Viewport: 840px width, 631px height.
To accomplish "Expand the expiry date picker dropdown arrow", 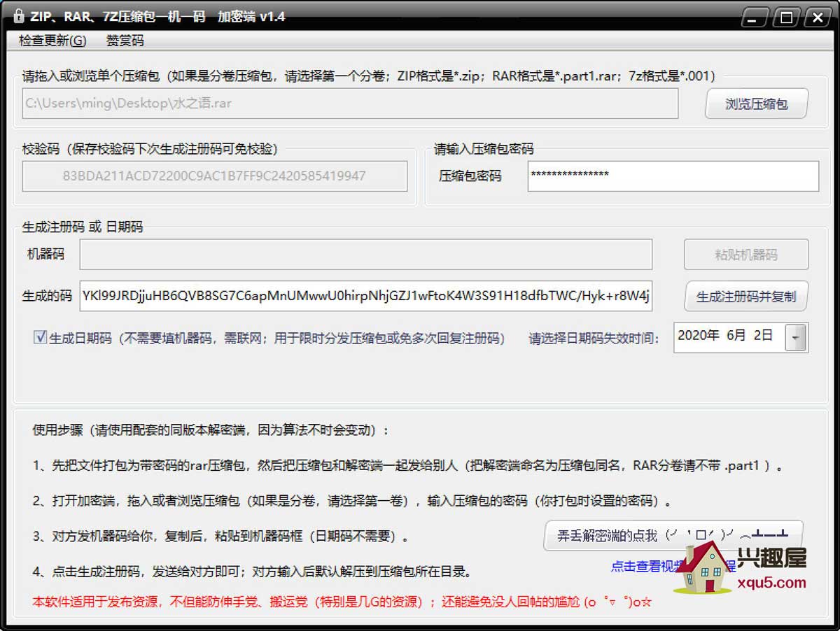I will [x=796, y=338].
